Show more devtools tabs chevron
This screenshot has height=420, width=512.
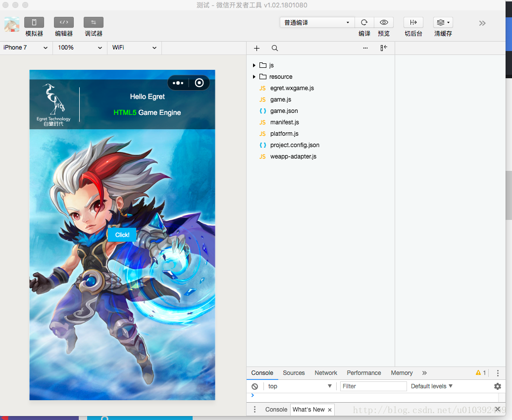[x=424, y=373]
